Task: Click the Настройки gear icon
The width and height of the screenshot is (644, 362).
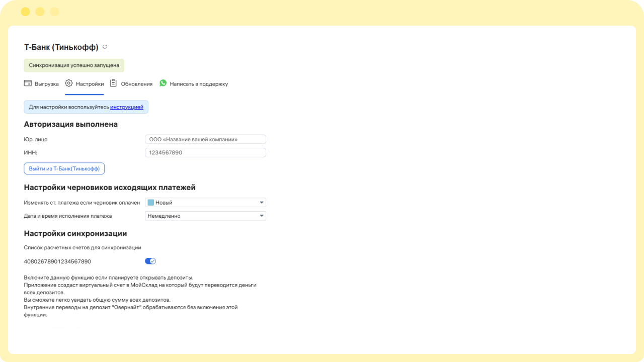Action: [69, 83]
